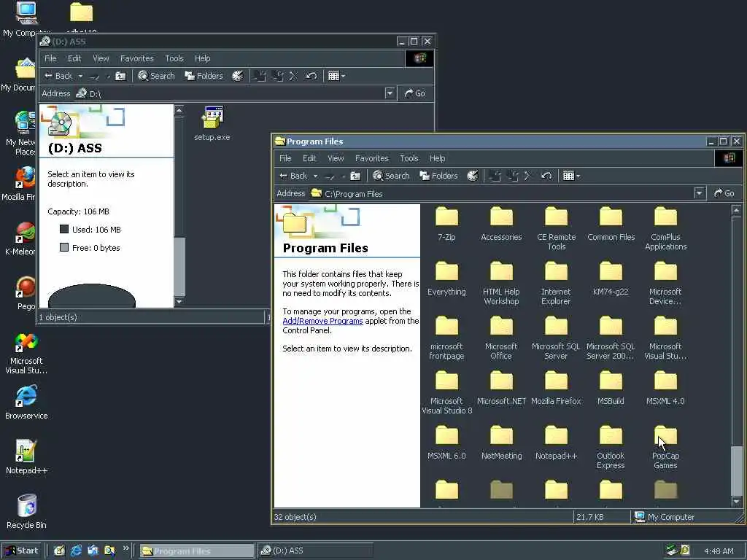Screen dimensions: 747x560
Task: Open Back history dropdown in Program Files window
Action: click(315, 176)
